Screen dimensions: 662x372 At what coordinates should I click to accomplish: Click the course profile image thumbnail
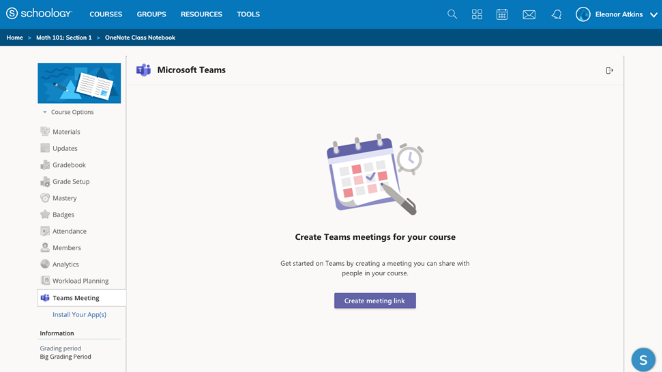coord(79,83)
